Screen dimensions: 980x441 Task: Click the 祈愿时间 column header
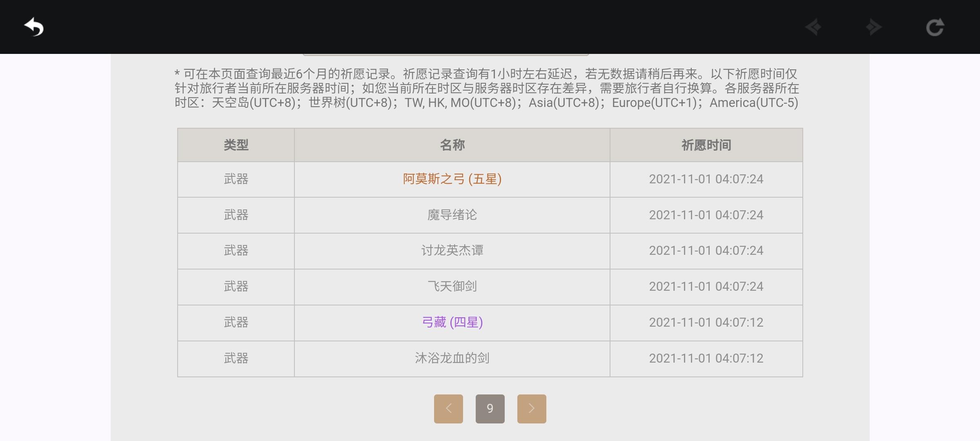coord(706,145)
